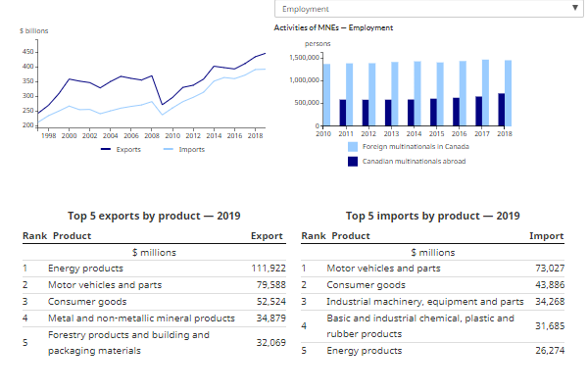The image size is (588, 392).
Task: Select the Canadian multinationals abroad legend label
Action: pos(414,161)
